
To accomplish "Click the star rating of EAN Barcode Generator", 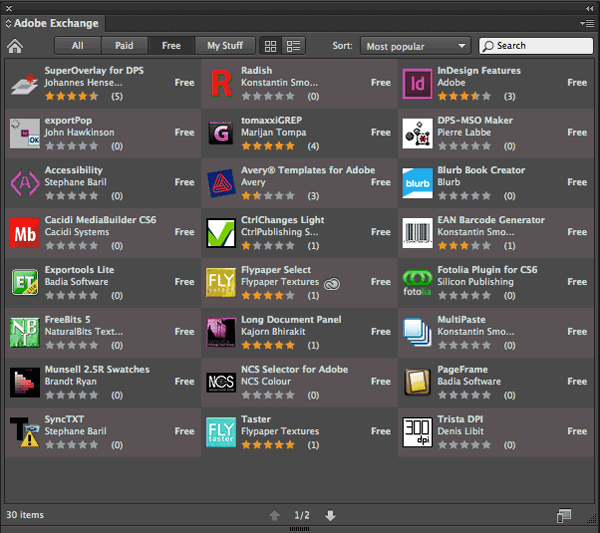I will coord(464,246).
